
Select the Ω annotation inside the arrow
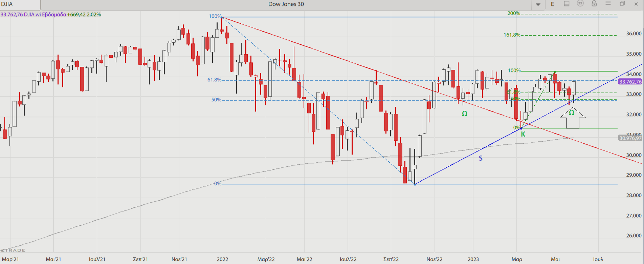tap(572, 113)
